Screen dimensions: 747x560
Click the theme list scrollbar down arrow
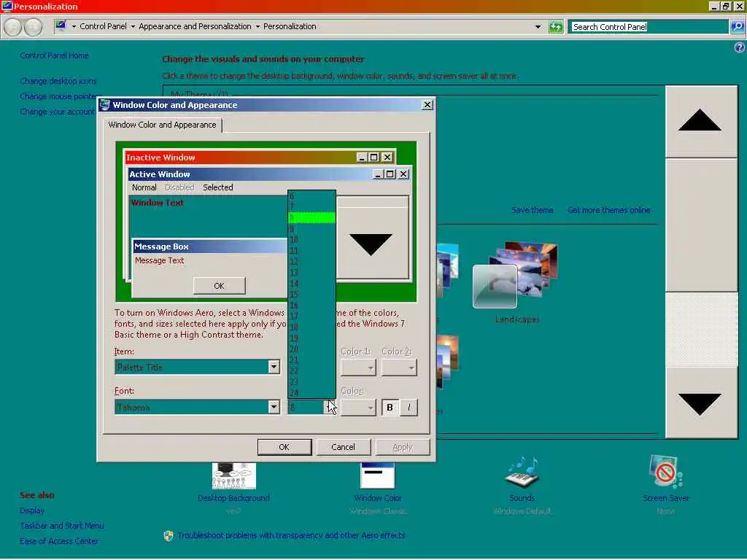701,402
